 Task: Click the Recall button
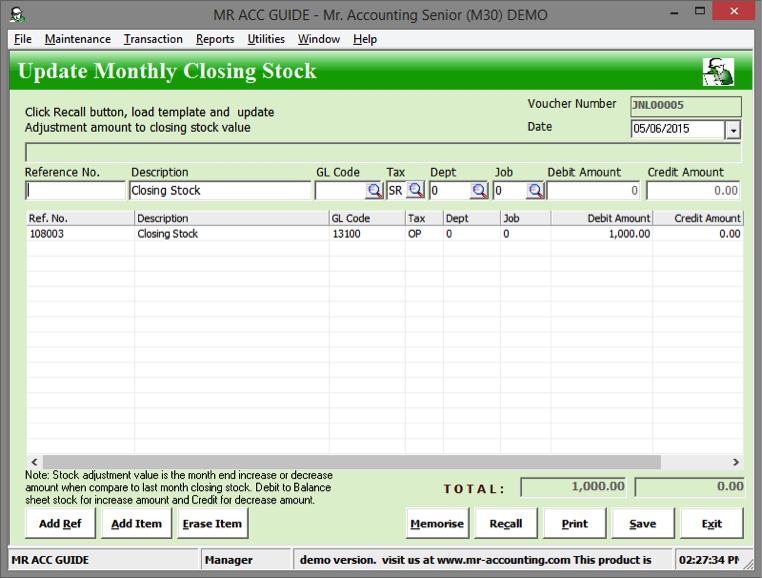point(506,524)
